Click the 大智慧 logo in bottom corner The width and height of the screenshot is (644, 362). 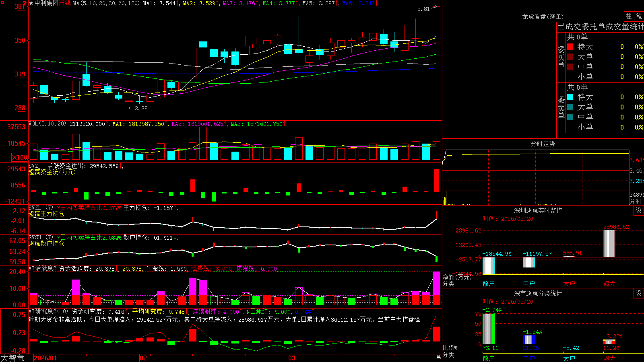12,358
